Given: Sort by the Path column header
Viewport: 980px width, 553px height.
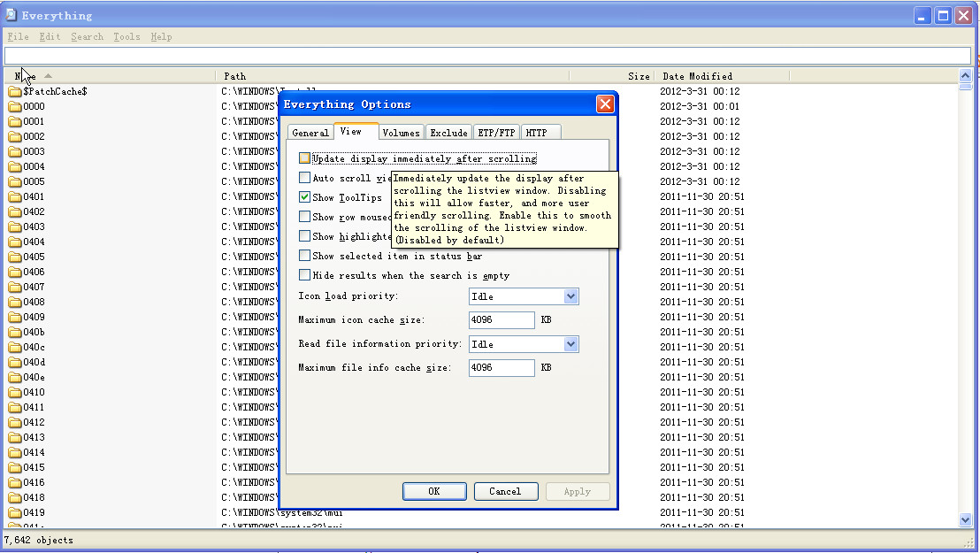Looking at the screenshot, I should coord(393,76).
